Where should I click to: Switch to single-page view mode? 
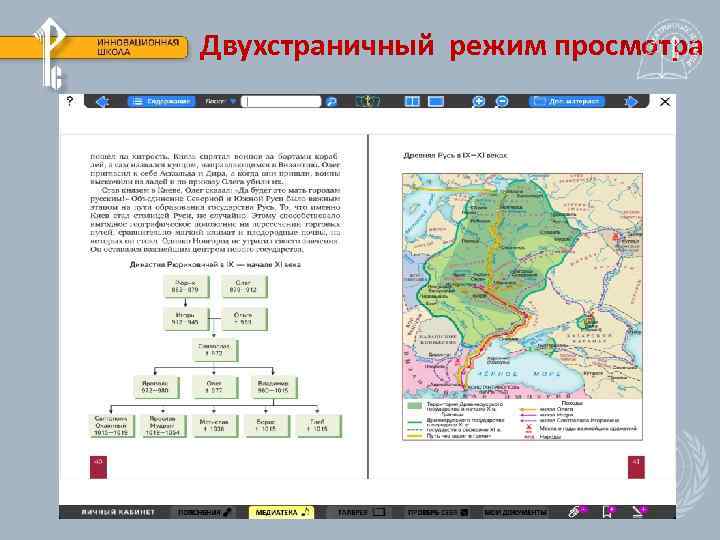(x=436, y=101)
